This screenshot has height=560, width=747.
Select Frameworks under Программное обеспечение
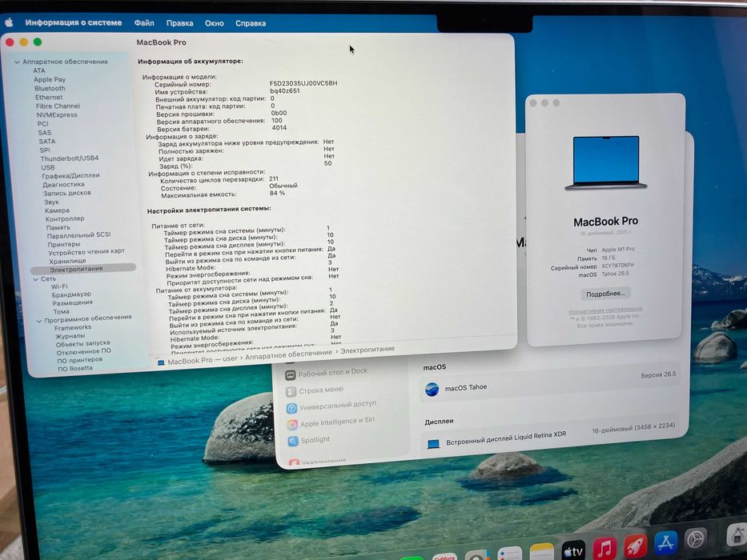[x=73, y=328]
